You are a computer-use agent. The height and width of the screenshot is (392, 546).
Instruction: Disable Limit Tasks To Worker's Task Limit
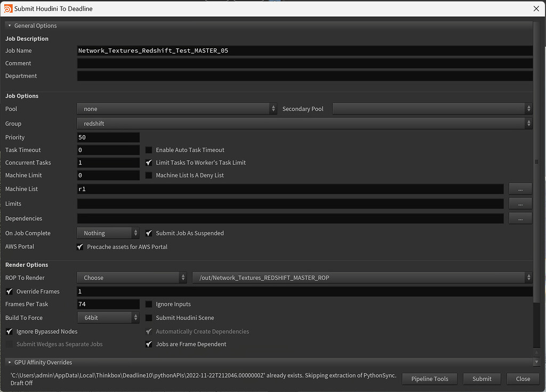coord(148,162)
